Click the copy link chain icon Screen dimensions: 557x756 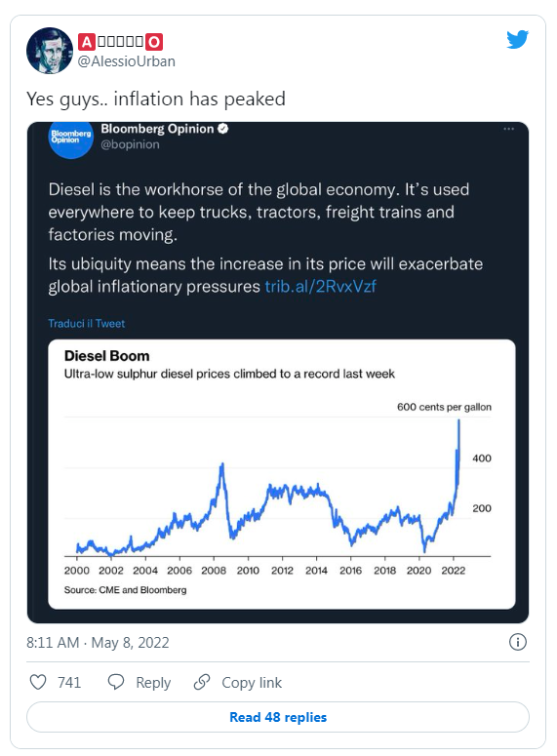point(202,682)
